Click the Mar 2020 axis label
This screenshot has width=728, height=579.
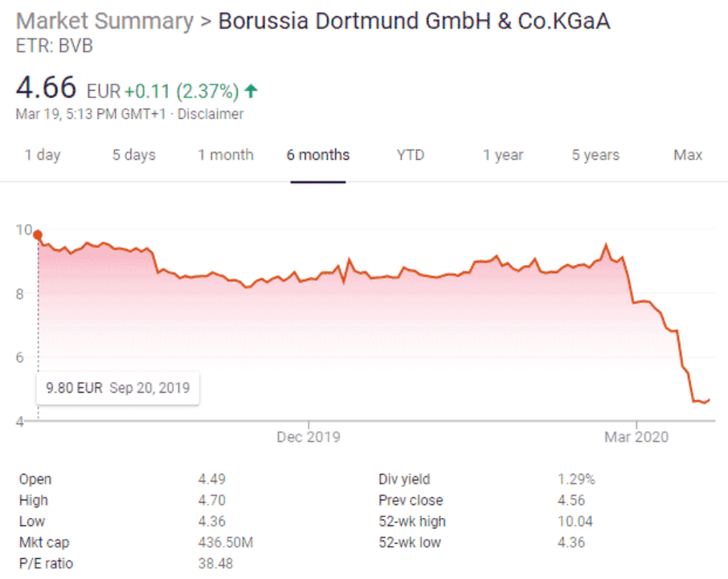pyautogui.click(x=636, y=437)
